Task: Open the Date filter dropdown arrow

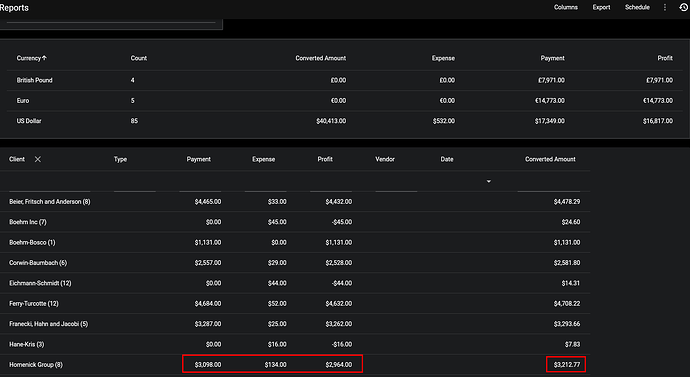Action: click(x=488, y=181)
